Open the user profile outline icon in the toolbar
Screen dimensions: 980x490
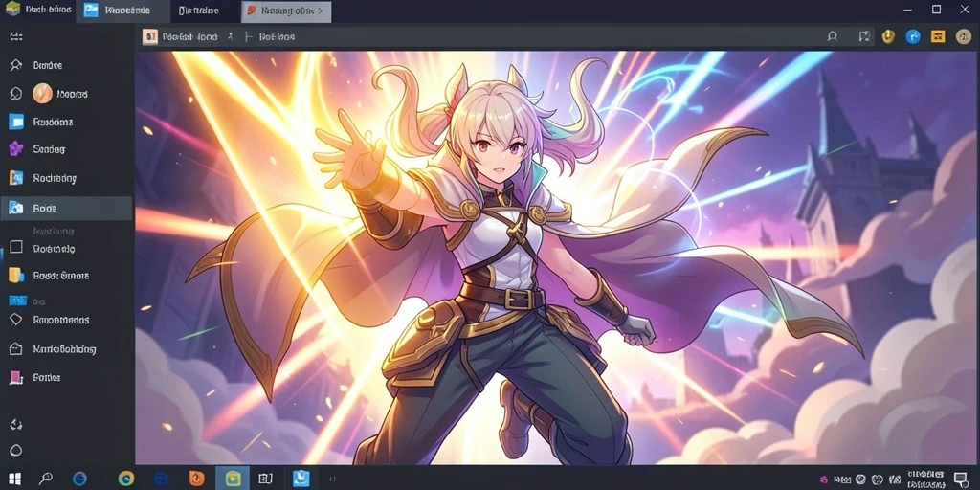[832, 37]
